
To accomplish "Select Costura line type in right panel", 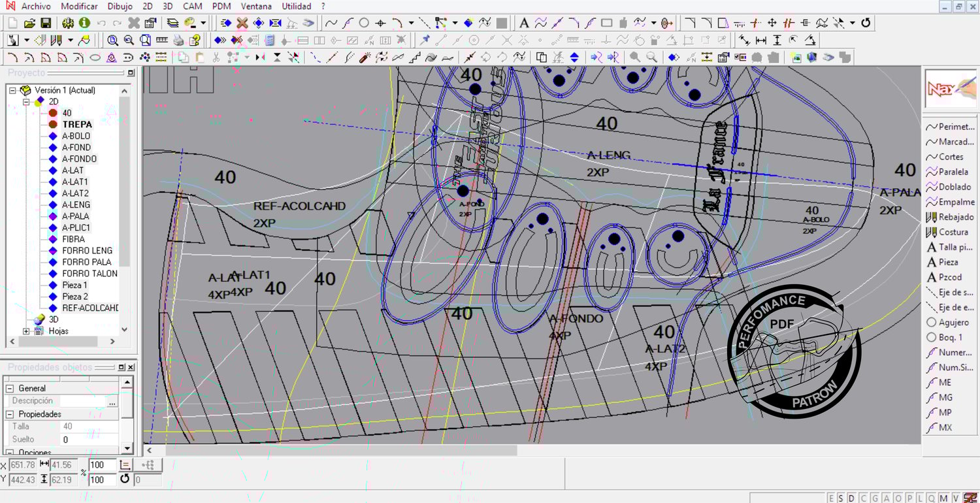I will point(953,232).
